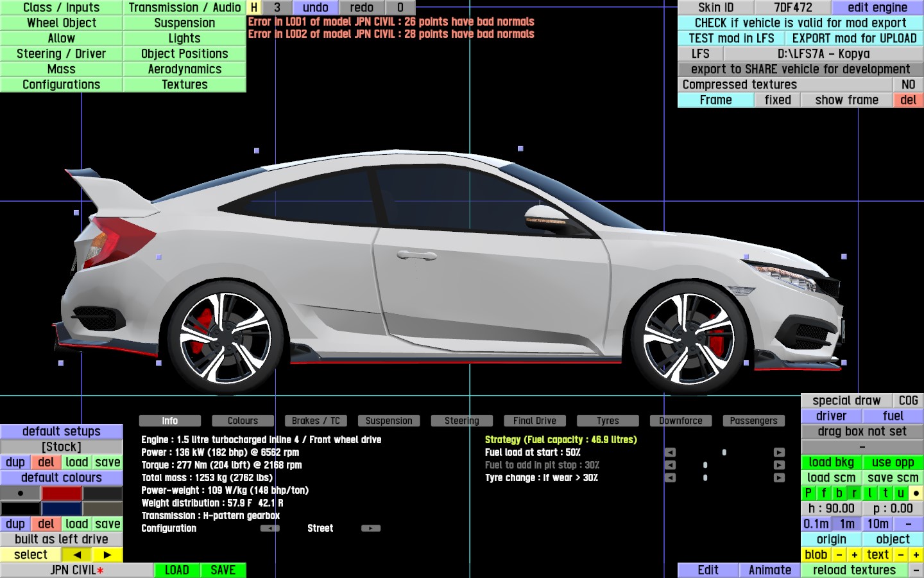Toggle driver visibility
This screenshot has width=924, height=578.
click(832, 416)
